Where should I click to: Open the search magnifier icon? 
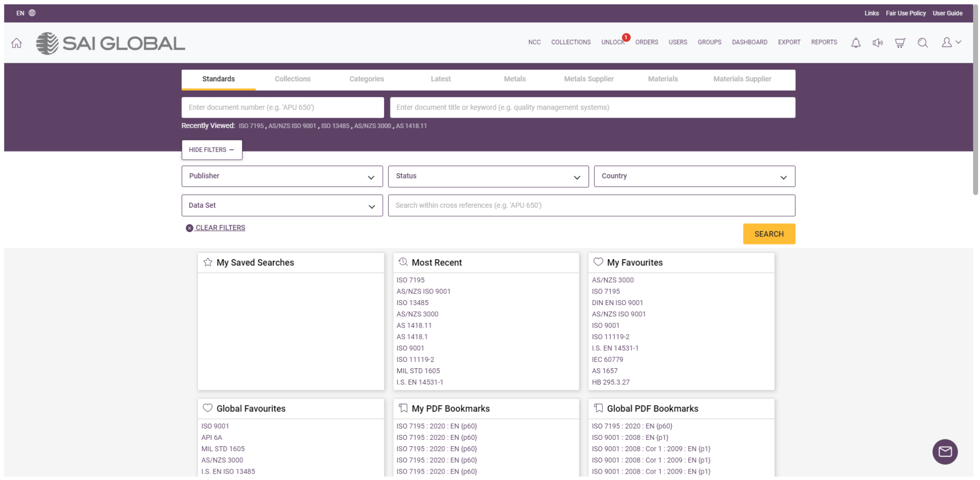[923, 43]
